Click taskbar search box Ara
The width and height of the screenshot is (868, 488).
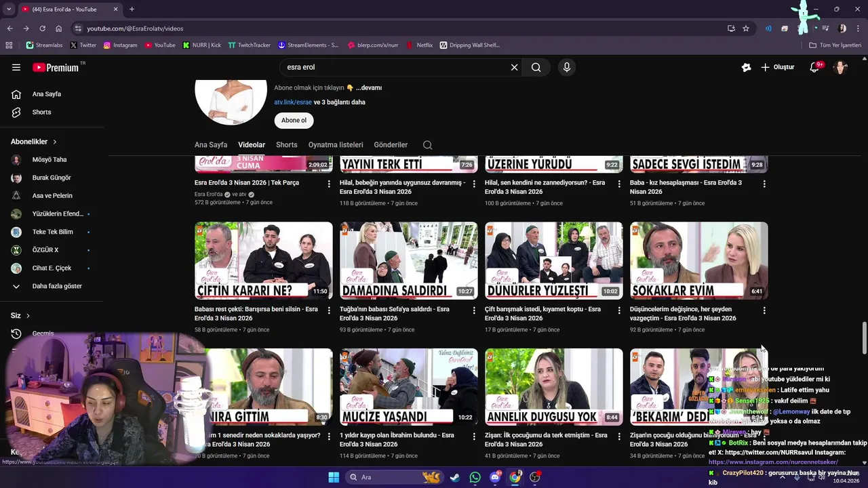click(x=395, y=477)
